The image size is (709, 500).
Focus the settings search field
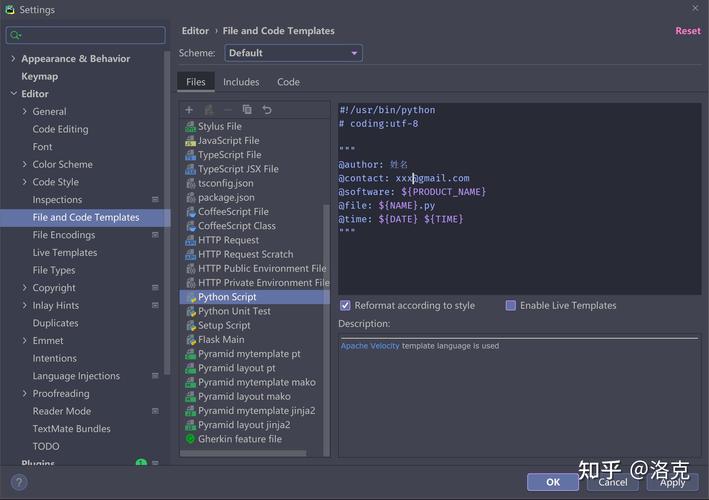click(85, 35)
